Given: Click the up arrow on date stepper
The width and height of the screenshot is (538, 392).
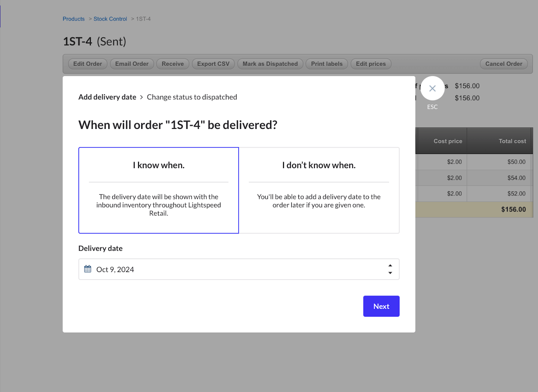Looking at the screenshot, I should click(390, 266).
